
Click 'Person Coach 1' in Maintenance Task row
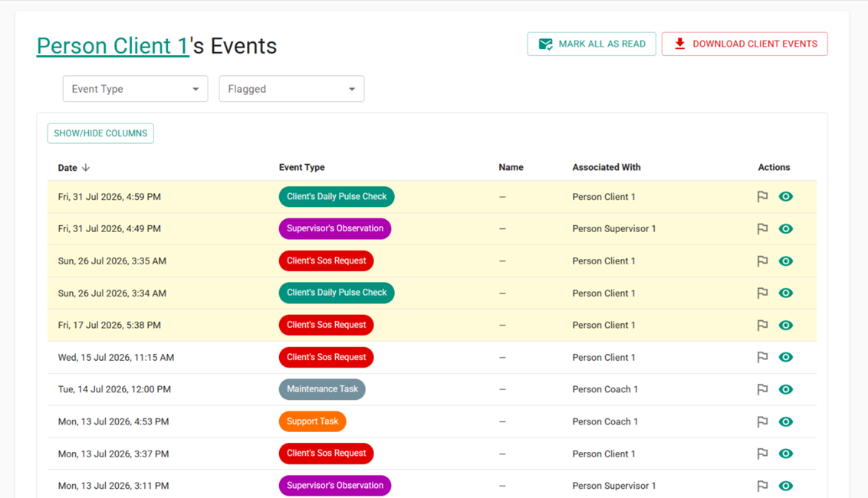[x=605, y=389]
